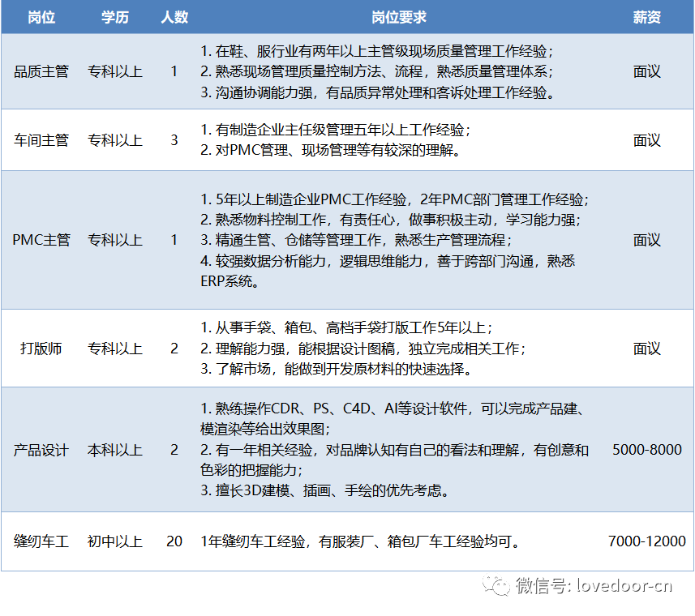The image size is (695, 616).
Task: Click the 岗位要求 column header
Action: pyautogui.click(x=398, y=17)
